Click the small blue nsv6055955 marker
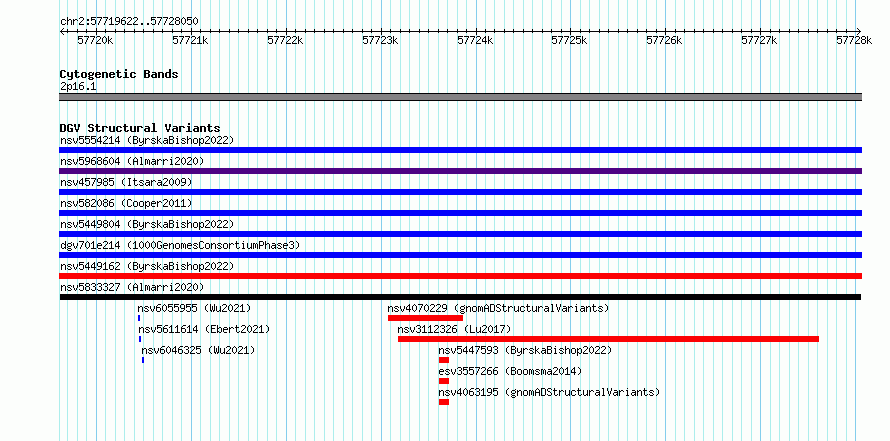The image size is (890, 441). tap(138, 318)
